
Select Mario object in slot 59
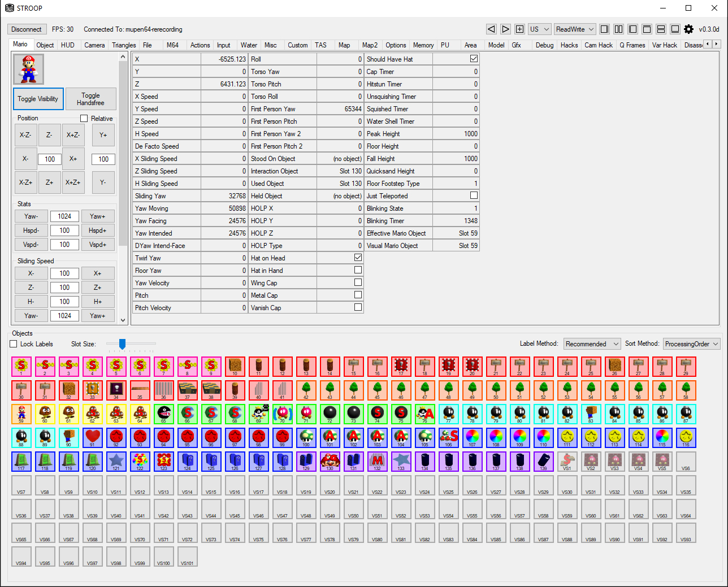click(x=21, y=414)
